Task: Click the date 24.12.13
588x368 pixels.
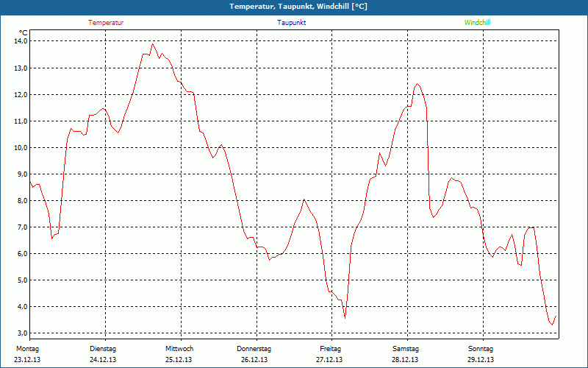Action: 103,360
